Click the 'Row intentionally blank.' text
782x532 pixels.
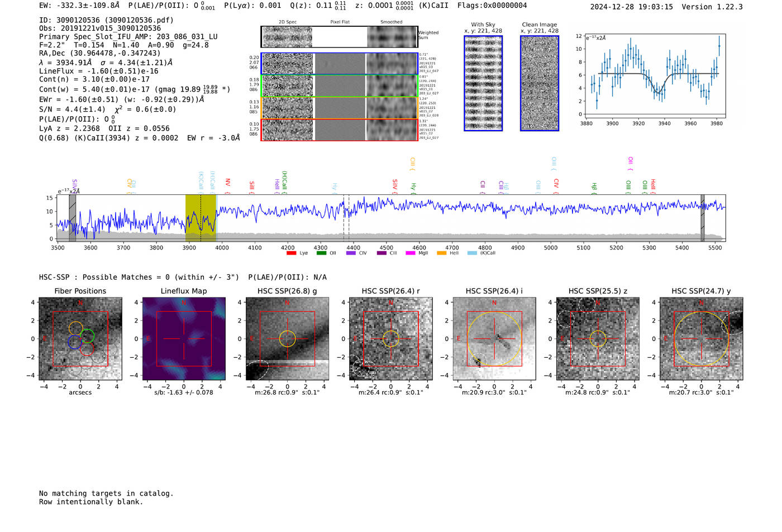91,502
